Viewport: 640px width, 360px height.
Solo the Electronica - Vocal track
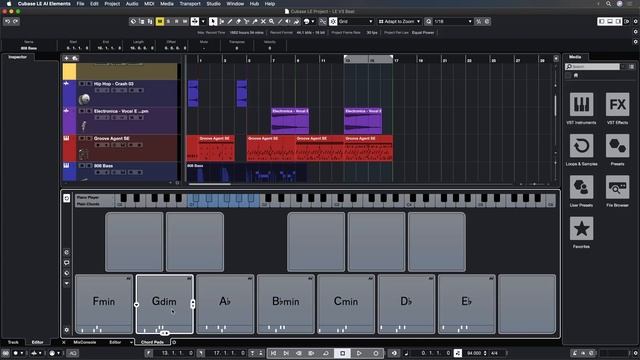click(x=89, y=111)
